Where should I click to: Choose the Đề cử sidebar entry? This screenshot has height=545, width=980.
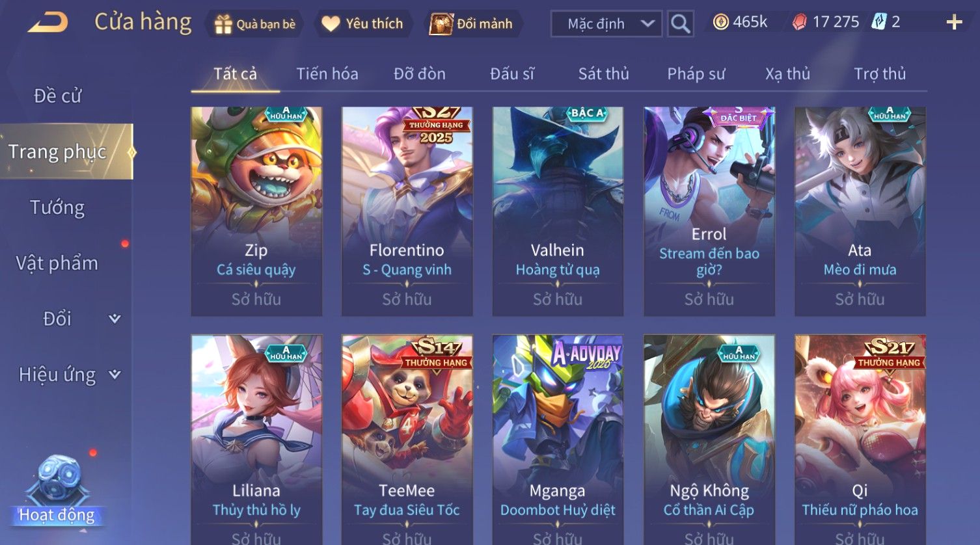(x=57, y=96)
